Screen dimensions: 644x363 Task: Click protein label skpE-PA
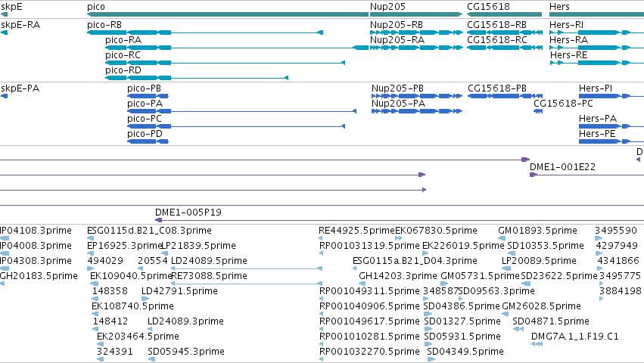tap(20, 88)
